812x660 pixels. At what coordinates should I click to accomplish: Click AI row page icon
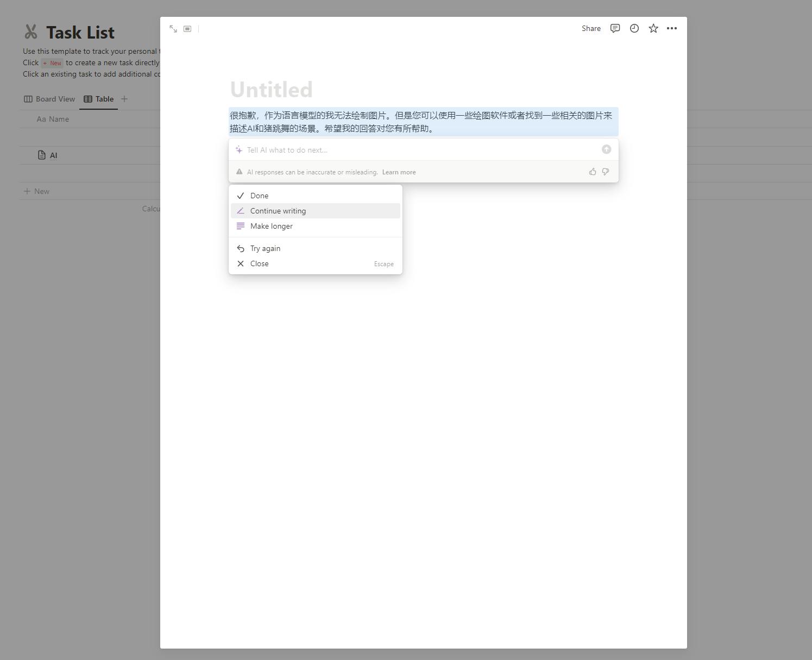click(x=42, y=155)
